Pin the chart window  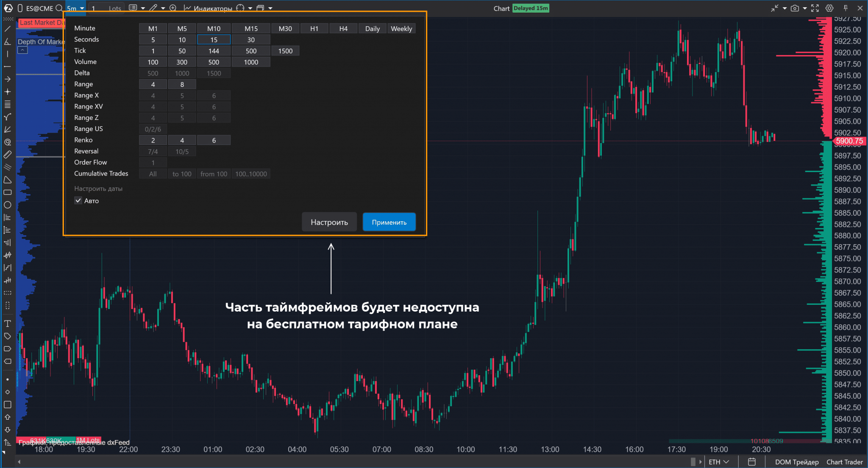(846, 8)
